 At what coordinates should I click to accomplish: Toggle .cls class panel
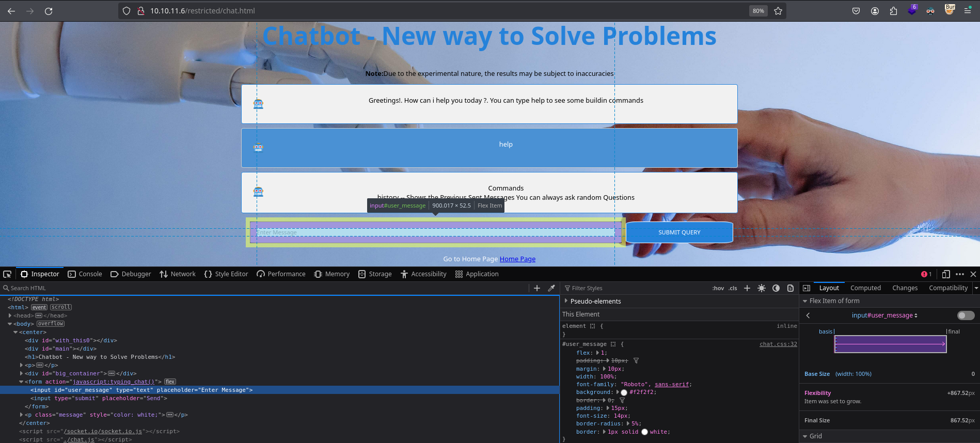pyautogui.click(x=733, y=288)
